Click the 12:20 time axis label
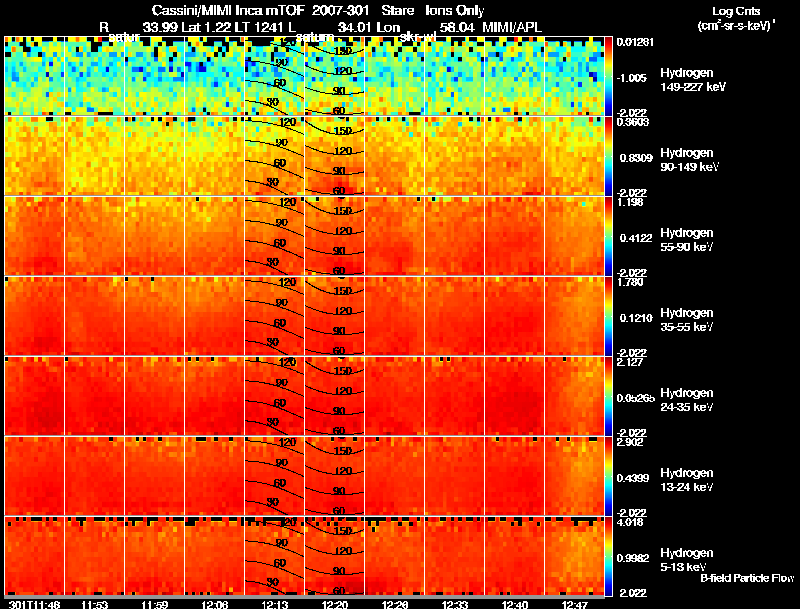 tap(335, 604)
